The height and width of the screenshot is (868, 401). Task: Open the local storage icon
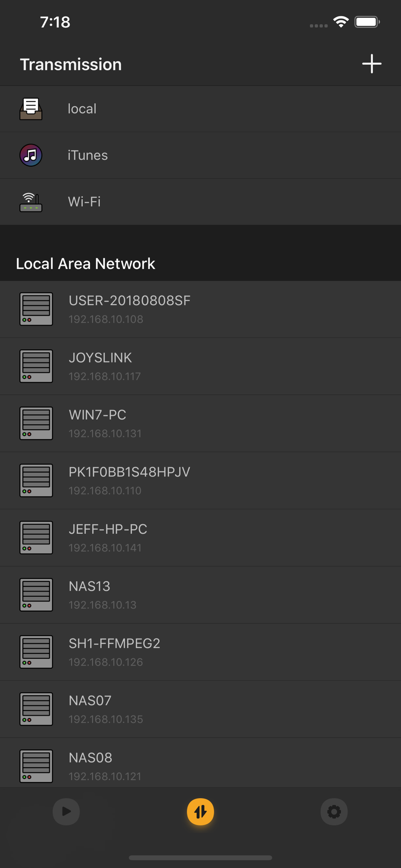(x=31, y=109)
